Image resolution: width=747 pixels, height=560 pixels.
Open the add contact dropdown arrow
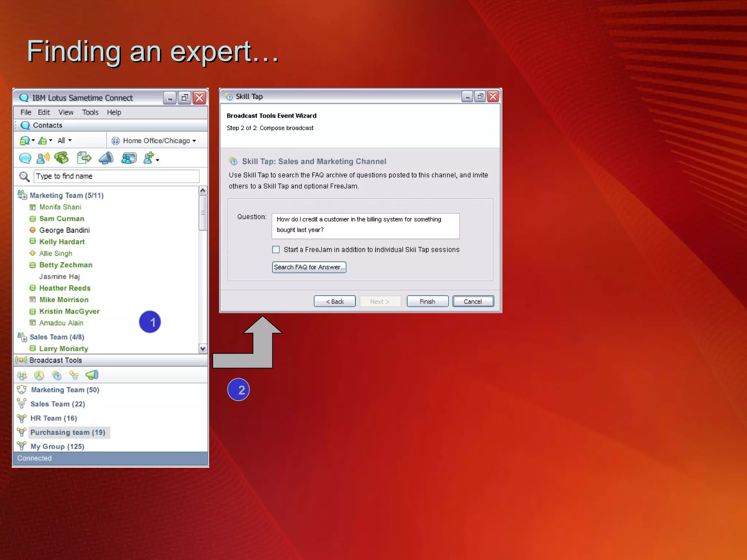pyautogui.click(x=157, y=160)
